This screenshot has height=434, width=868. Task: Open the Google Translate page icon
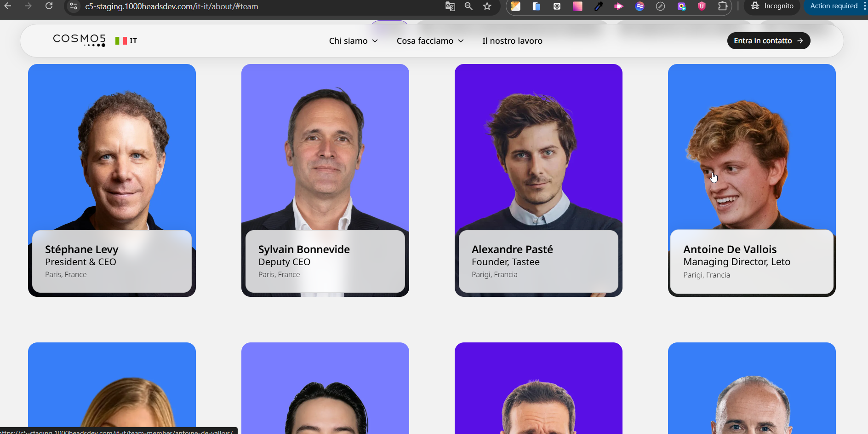pyautogui.click(x=450, y=6)
